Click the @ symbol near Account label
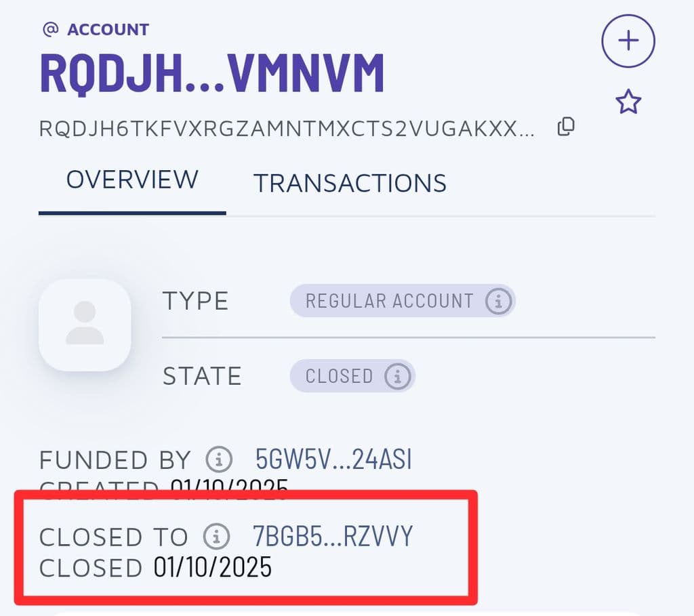 (50, 29)
